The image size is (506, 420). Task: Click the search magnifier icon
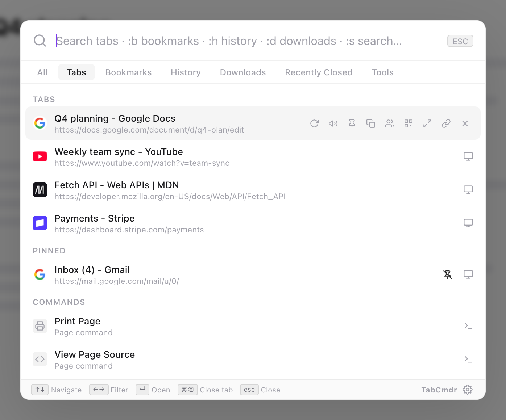pos(40,41)
